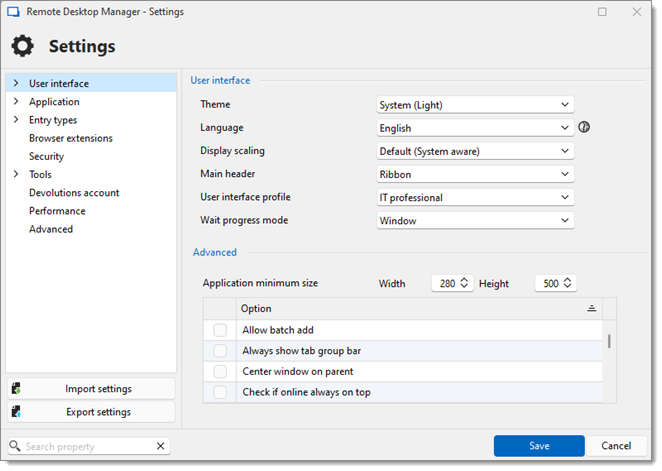Click the Remote Desktop Manager title icon
Viewport: 662px width, 471px height.
(x=13, y=11)
